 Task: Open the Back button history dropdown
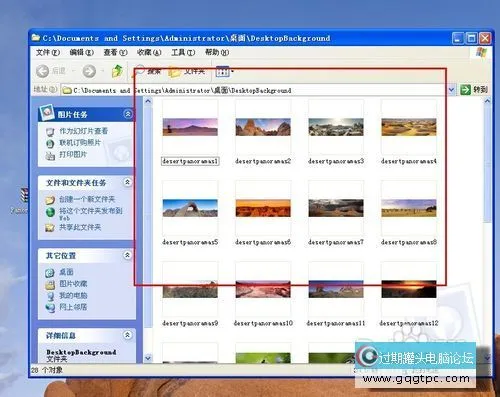point(73,71)
